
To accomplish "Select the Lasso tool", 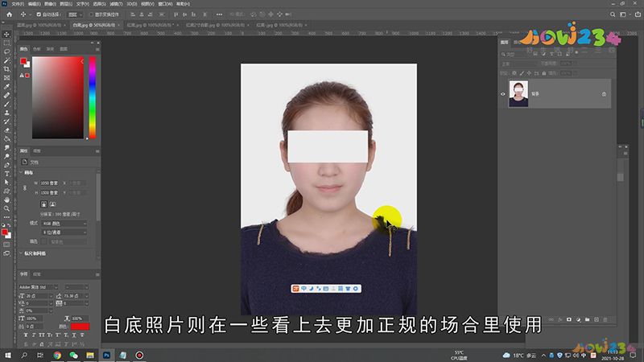I will click(6, 51).
